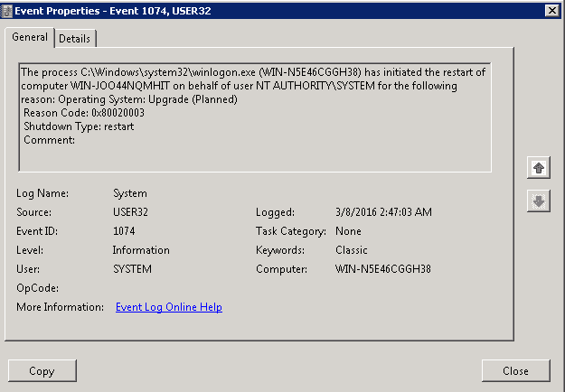Click the Copy button

[x=42, y=370]
